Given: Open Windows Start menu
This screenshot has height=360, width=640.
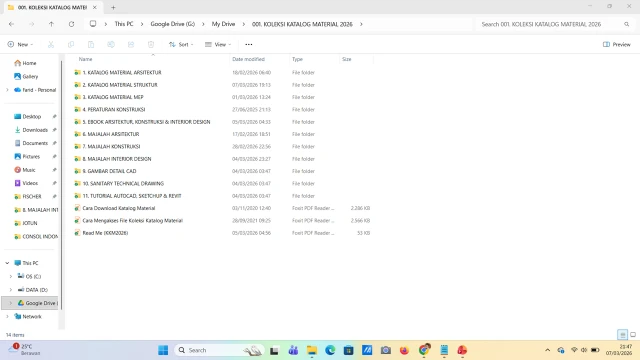Looking at the screenshot, I should [x=163, y=350].
